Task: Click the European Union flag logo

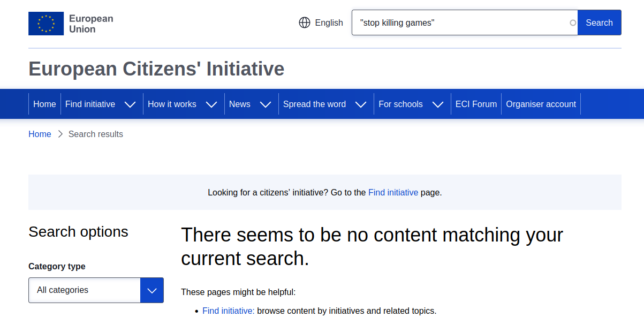Action: point(46,24)
